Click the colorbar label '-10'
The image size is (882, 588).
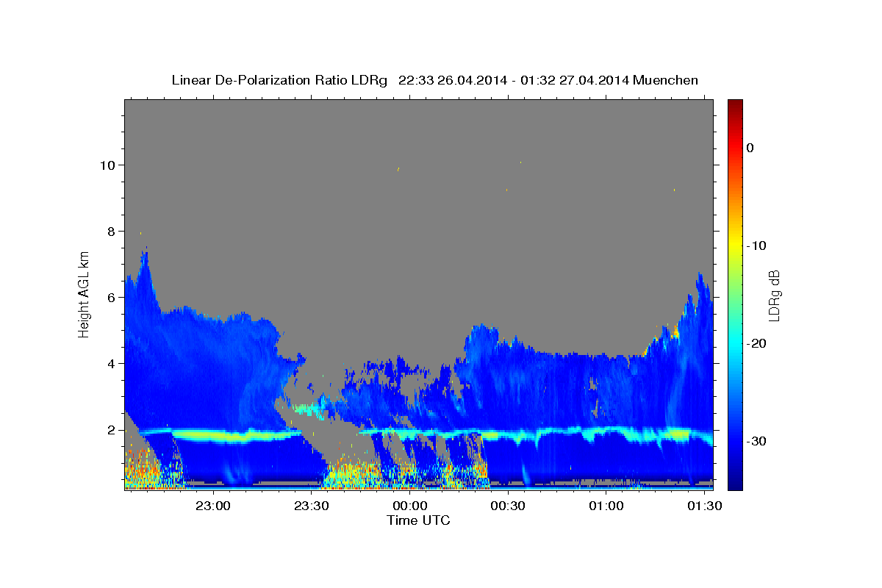[757, 245]
